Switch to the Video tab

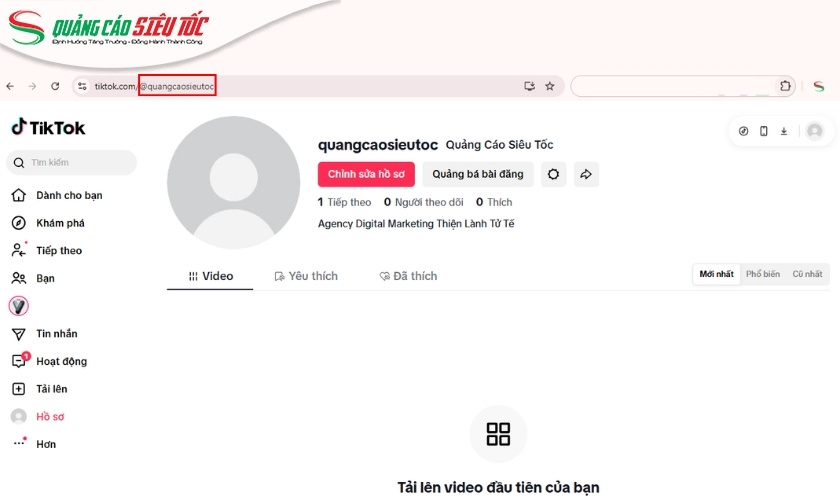pyautogui.click(x=211, y=276)
